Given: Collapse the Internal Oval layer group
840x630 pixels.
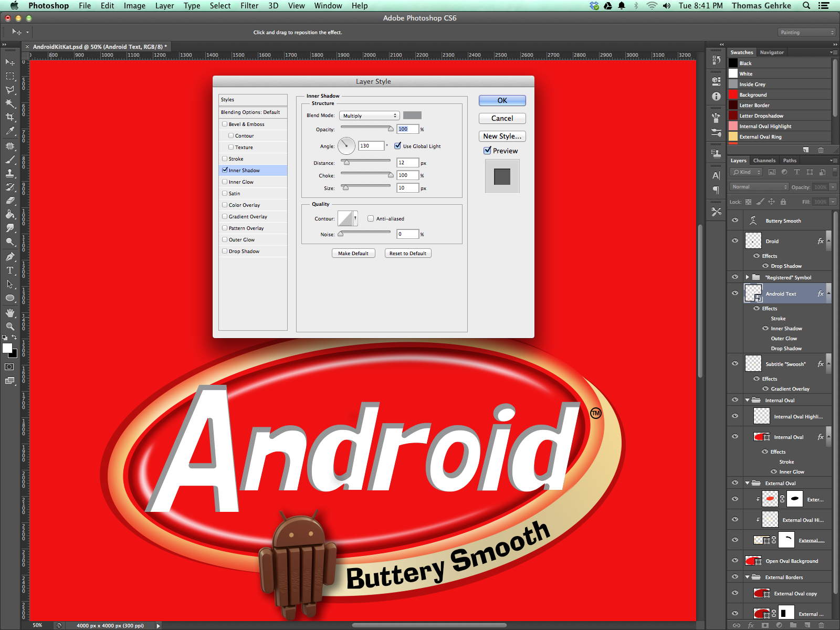Looking at the screenshot, I should [x=748, y=400].
